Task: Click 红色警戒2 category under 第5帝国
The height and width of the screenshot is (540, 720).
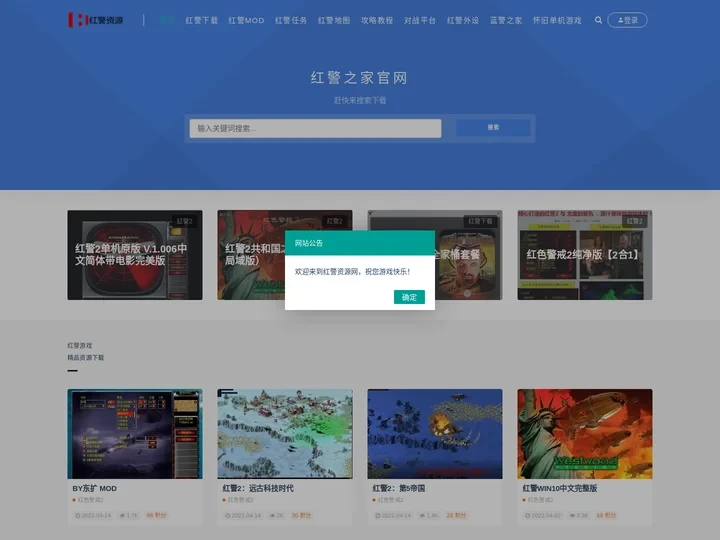Action: pos(390,500)
